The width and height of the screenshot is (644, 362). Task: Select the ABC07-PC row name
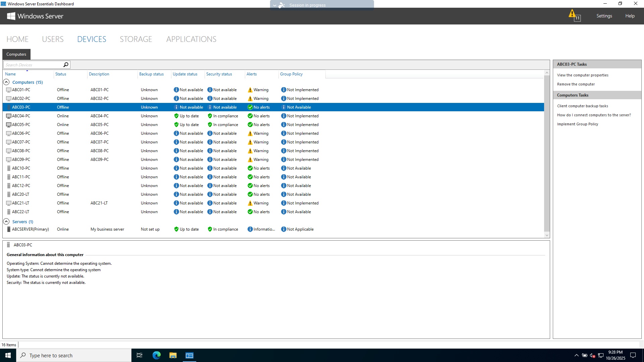[x=21, y=142]
